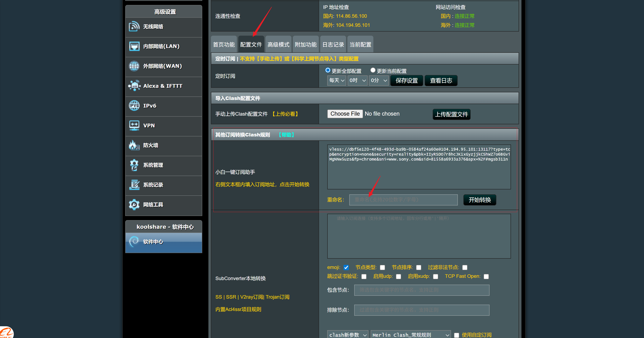
Task: Open the firewall (防火墙) flame icon
Action: pos(134,145)
